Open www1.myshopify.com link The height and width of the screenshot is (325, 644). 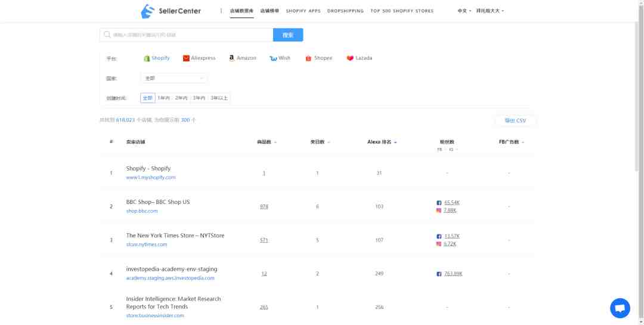pos(151,178)
